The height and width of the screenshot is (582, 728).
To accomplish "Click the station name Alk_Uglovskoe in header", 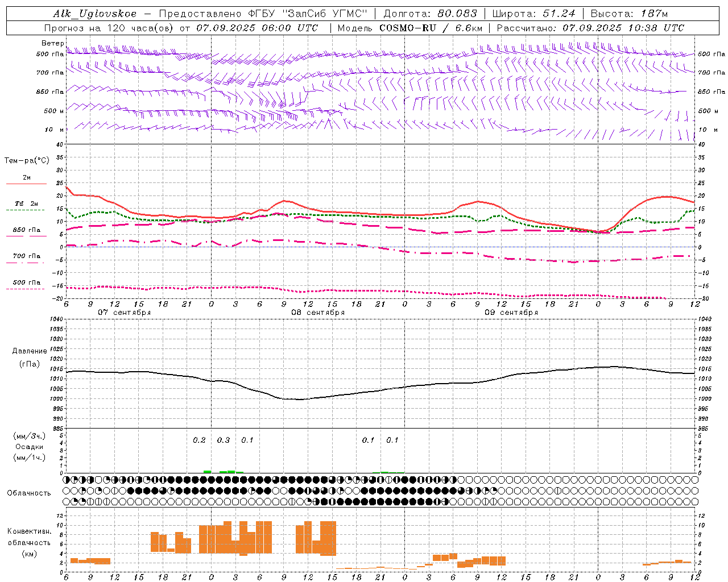I will (x=95, y=14).
